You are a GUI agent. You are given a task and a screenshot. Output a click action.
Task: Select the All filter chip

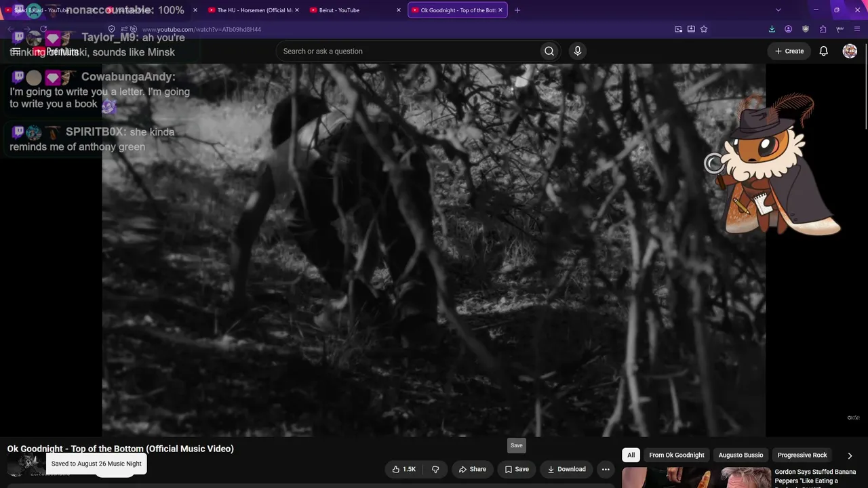(631, 455)
